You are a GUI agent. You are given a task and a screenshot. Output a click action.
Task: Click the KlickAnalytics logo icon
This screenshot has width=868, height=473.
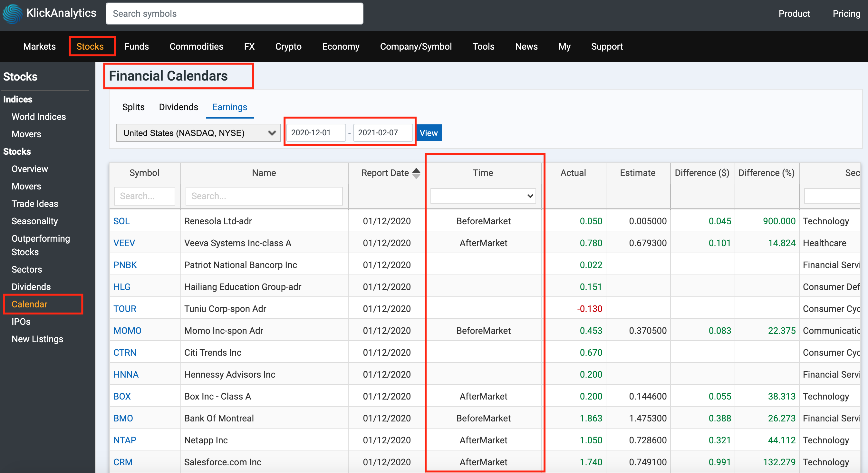(13, 14)
